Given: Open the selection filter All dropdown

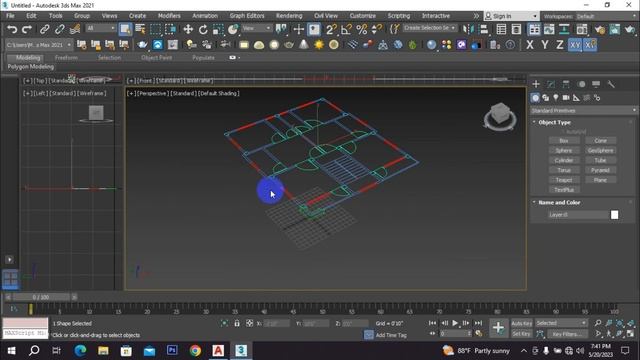Looking at the screenshot, I should (101, 28).
